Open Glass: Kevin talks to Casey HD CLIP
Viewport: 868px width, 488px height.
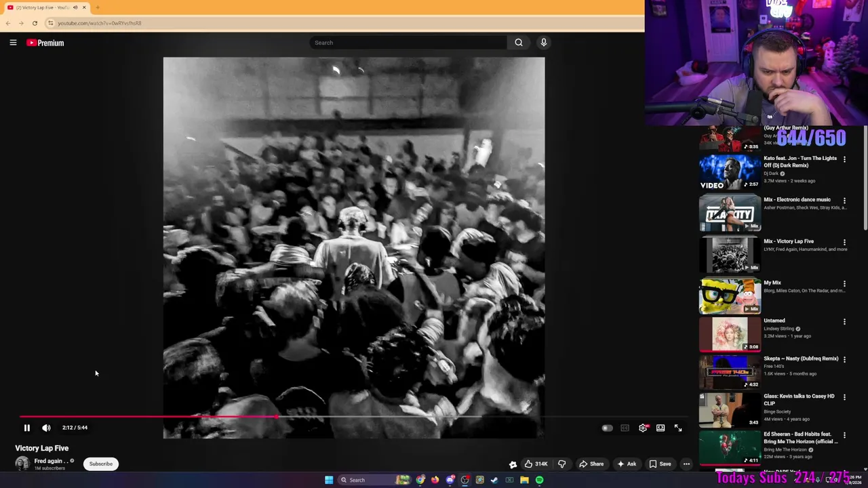[799, 400]
